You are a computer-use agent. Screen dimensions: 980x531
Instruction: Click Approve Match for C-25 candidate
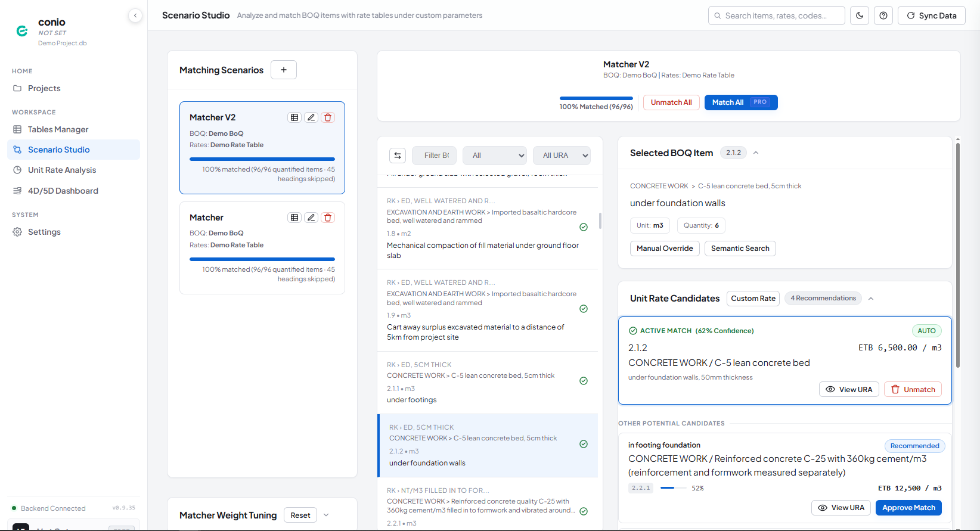(x=908, y=508)
